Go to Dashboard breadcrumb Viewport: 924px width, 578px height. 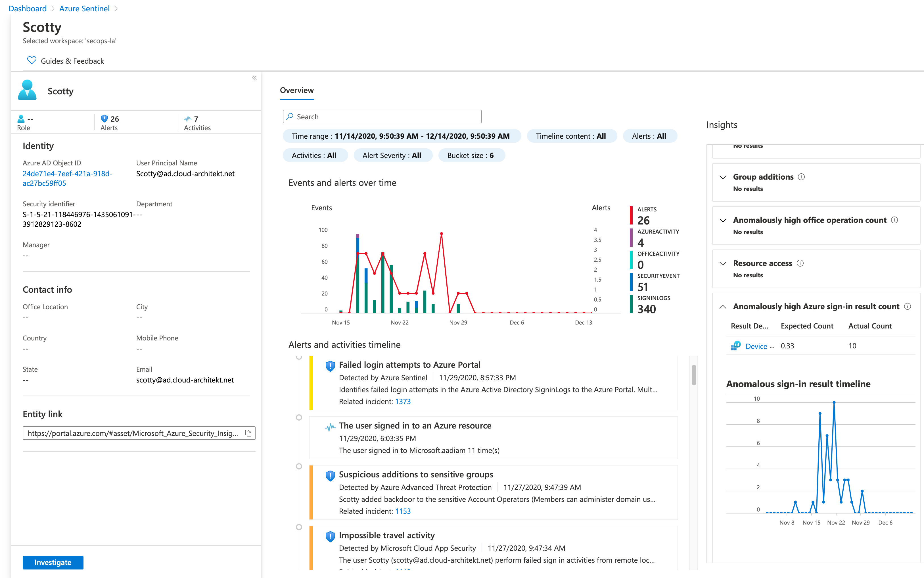(x=28, y=9)
